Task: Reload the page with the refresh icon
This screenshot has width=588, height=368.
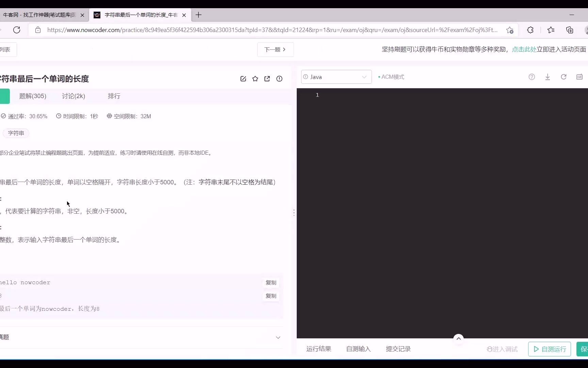Action: click(17, 30)
